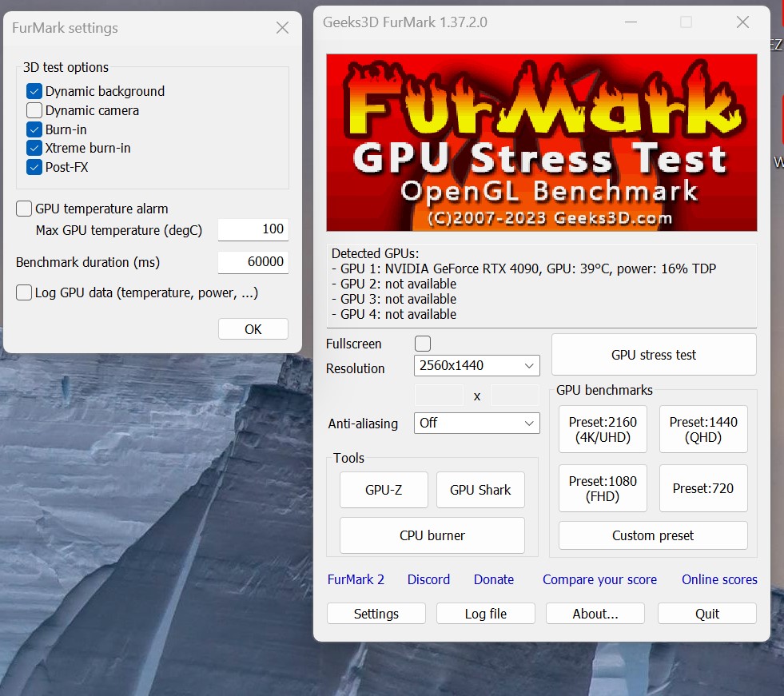Screen dimensions: 784x696
Task: Toggle the Post-FX checkbox
Action: [x=34, y=167]
